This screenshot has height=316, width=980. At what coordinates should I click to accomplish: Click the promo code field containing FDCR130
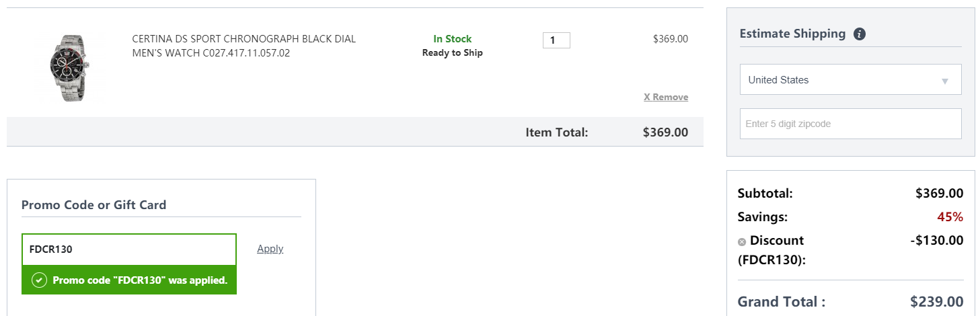coord(129,249)
